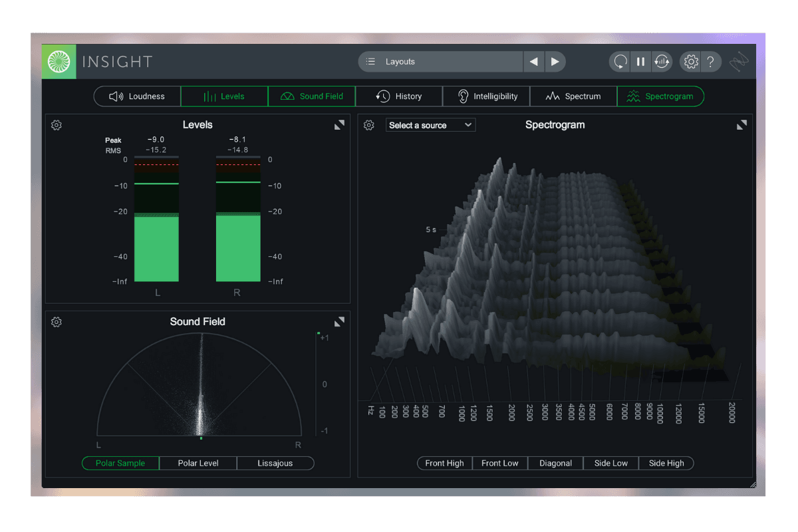798x532 pixels.
Task: Click the 5 s time marker
Action: point(431,230)
